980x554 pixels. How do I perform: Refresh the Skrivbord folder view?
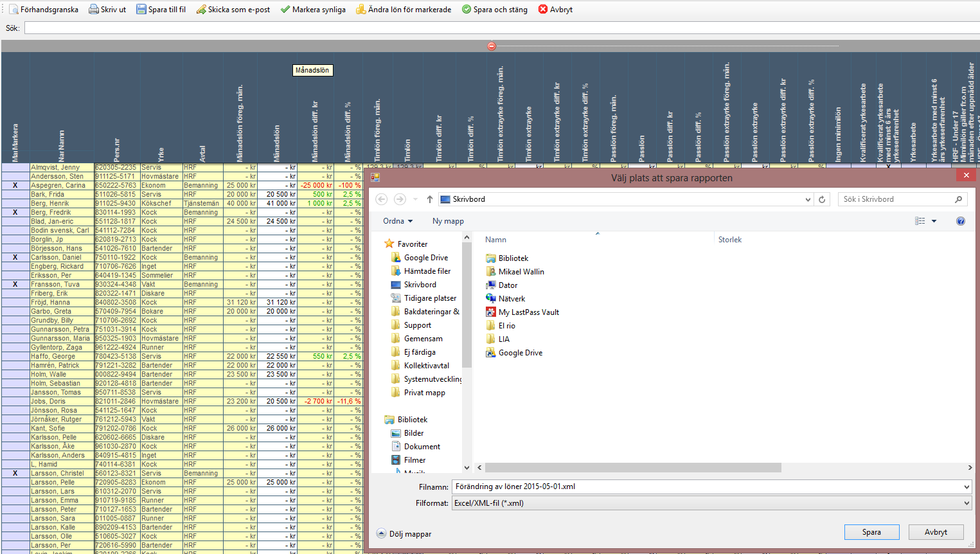point(822,199)
